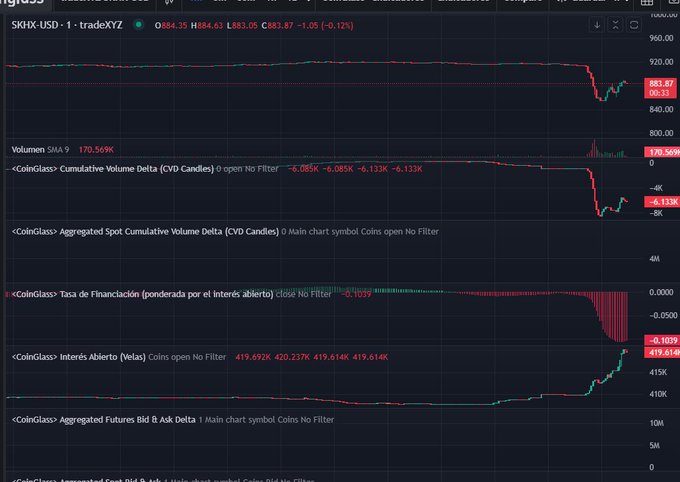680x482 pixels.
Task: Click the SMA 9 volume parameter
Action: click(x=58, y=150)
